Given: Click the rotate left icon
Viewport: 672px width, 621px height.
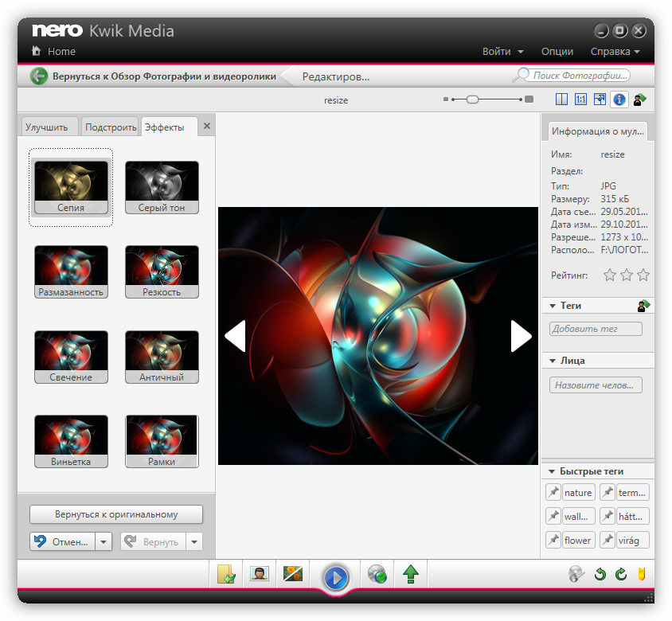Looking at the screenshot, I should [600, 574].
